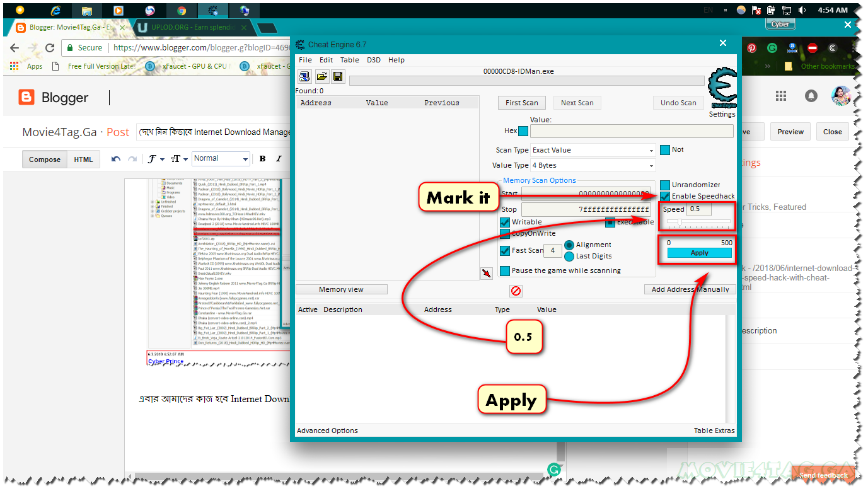The height and width of the screenshot is (491, 868).
Task: Click the Grammarly extension icon in Chrome
Action: coord(772,48)
